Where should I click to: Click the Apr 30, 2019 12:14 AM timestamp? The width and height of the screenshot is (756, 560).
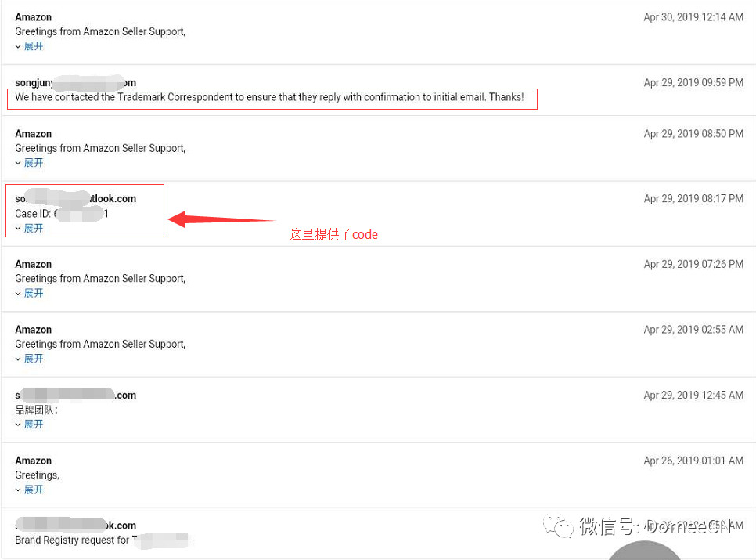tap(693, 17)
